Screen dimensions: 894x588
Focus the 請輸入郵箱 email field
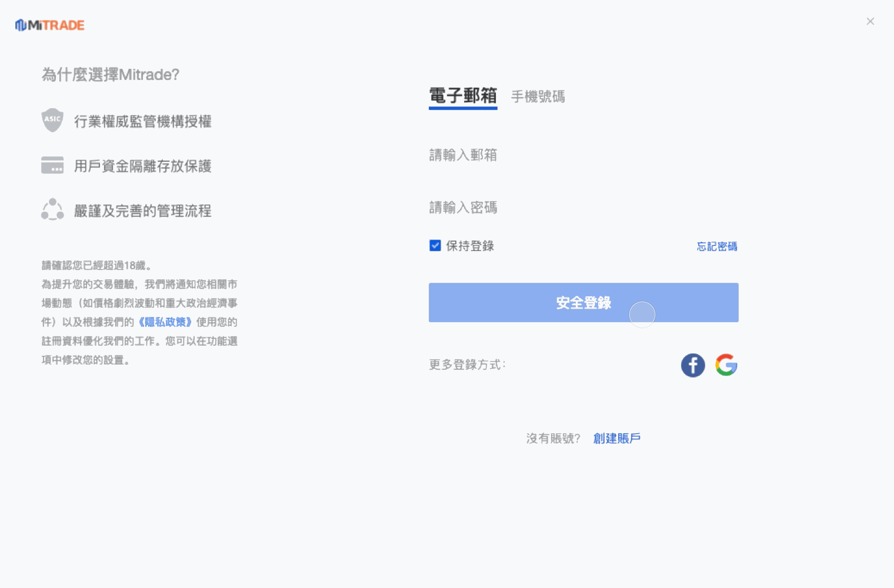(583, 155)
